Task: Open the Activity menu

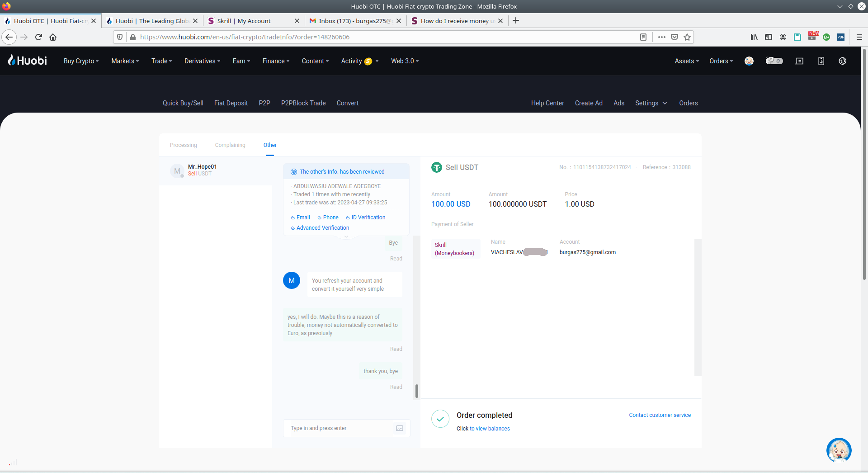Action: (x=360, y=61)
